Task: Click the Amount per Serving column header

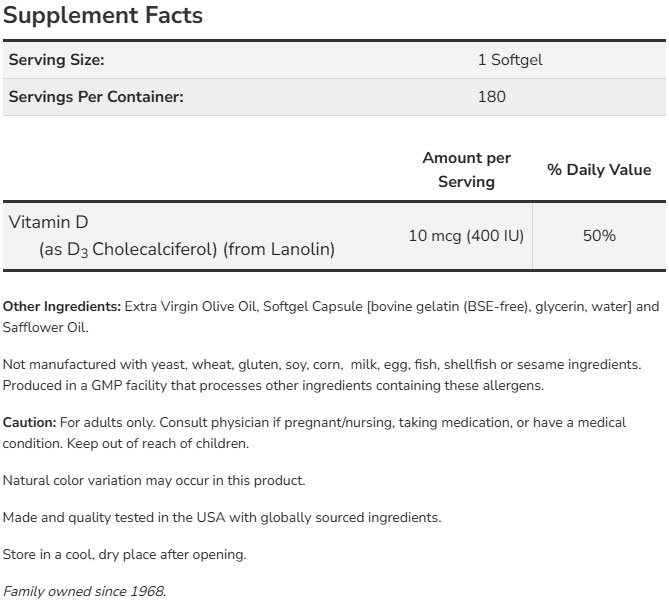Action: coord(466,170)
